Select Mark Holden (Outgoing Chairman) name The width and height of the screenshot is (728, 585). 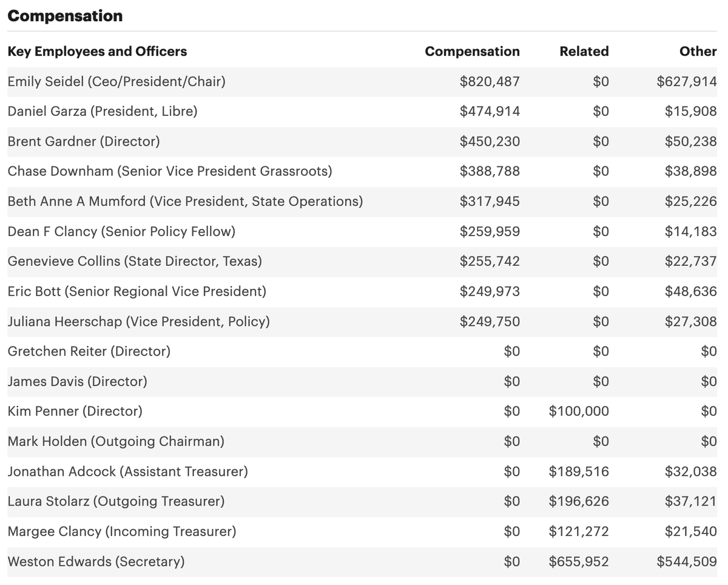(x=116, y=442)
